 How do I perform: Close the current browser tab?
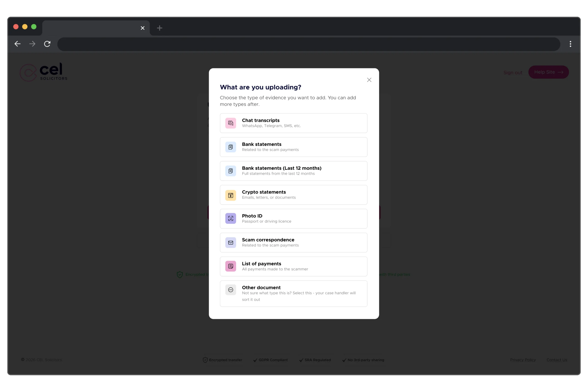[142, 28]
